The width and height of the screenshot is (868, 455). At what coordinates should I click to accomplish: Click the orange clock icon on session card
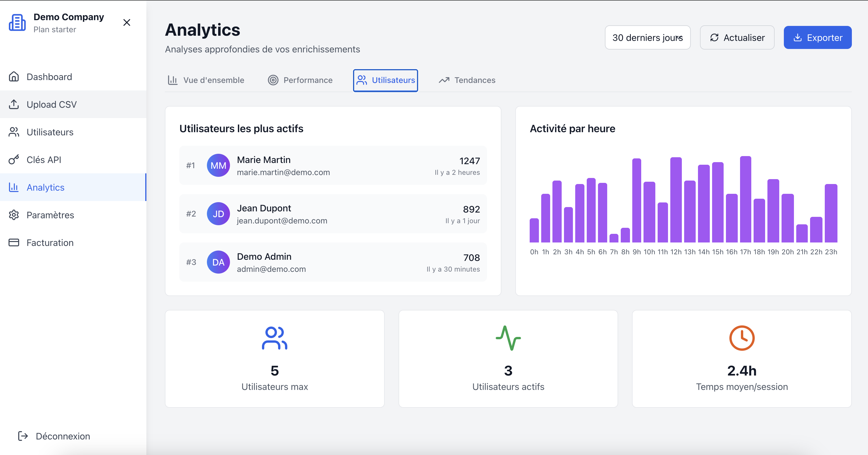click(x=742, y=338)
